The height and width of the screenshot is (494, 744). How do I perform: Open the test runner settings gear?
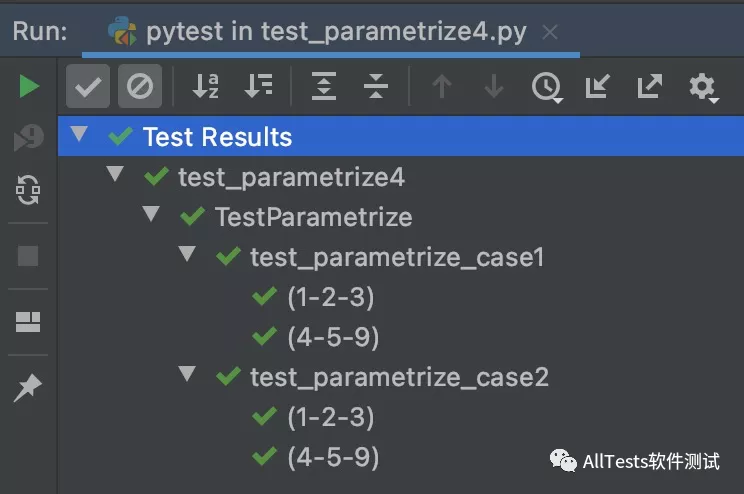(x=703, y=87)
